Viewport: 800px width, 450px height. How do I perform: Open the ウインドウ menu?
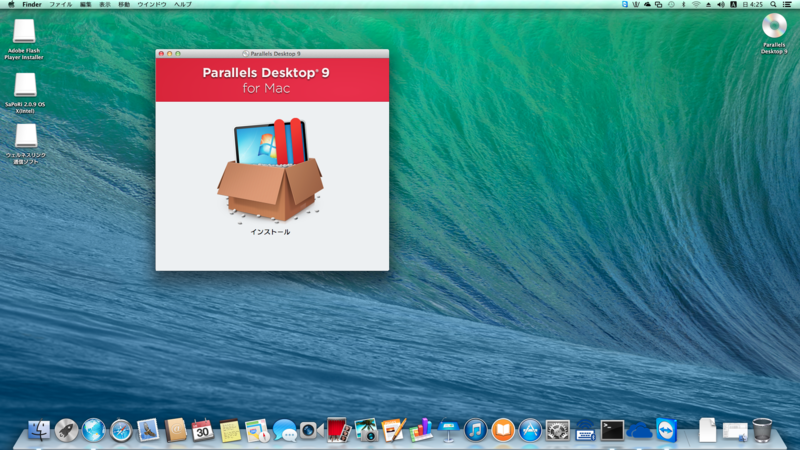[x=152, y=4]
